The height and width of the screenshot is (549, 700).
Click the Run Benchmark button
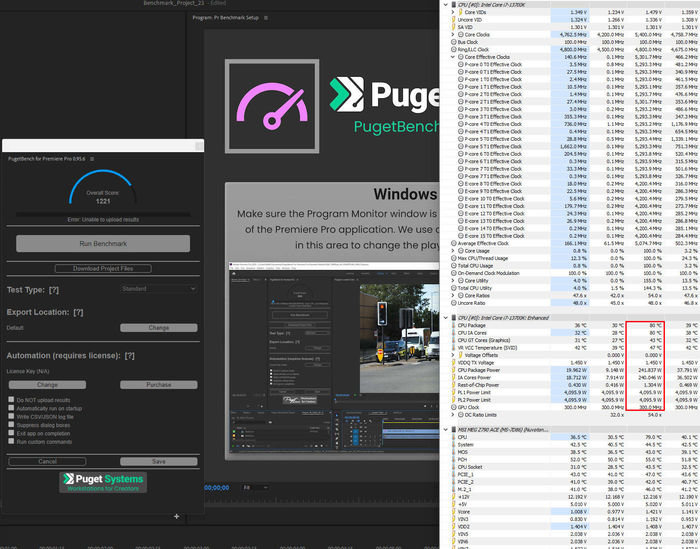pos(103,244)
